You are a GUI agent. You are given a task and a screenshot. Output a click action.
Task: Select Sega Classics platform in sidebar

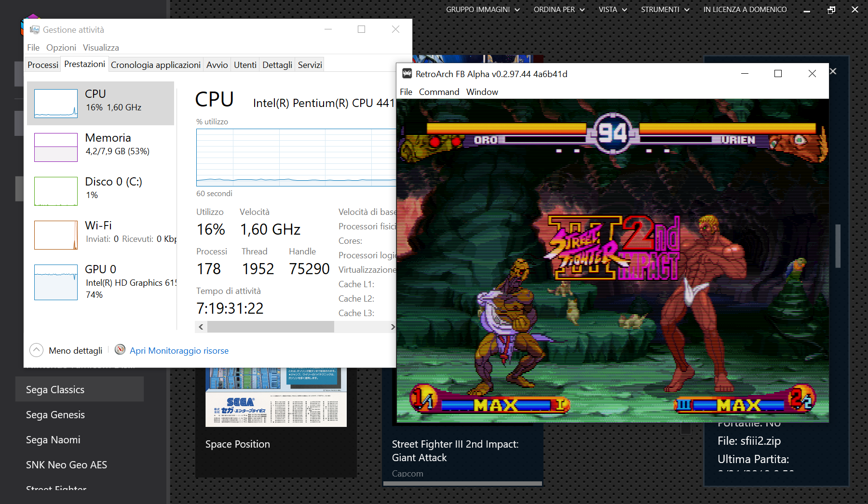tap(80, 389)
